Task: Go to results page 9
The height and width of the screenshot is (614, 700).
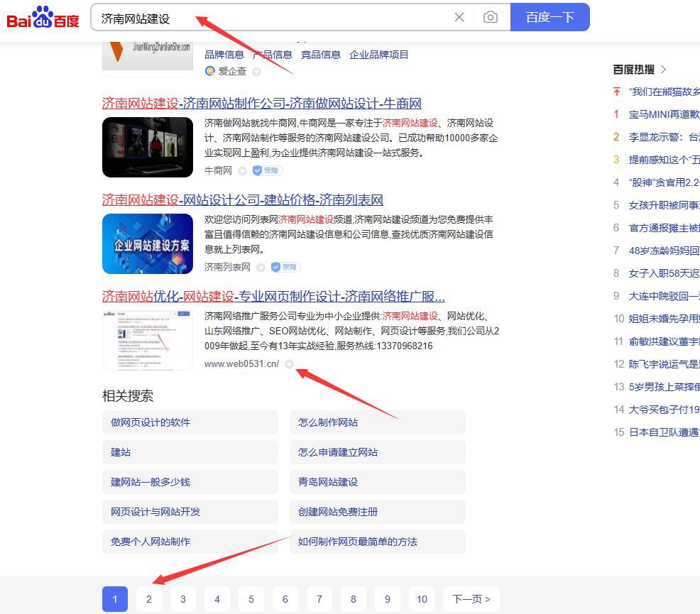Action: tap(388, 599)
